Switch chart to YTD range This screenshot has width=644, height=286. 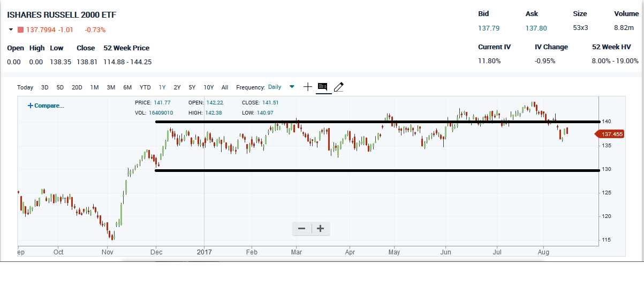pos(145,87)
